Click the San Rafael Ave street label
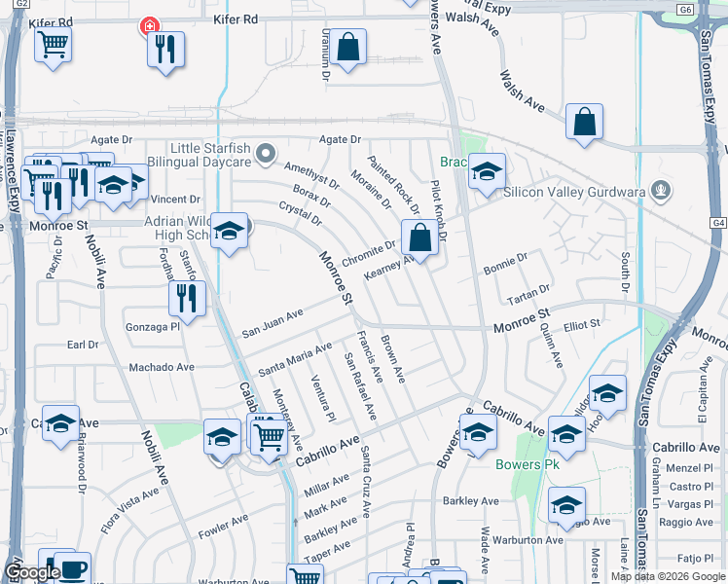Screen dimensions: 728x584 (360, 386)
